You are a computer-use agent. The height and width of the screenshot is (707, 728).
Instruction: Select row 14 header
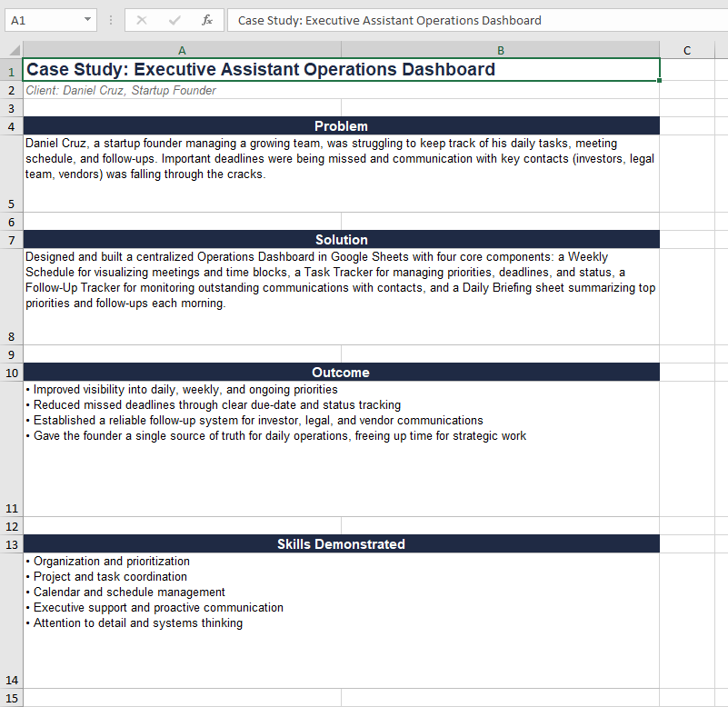pos(11,621)
